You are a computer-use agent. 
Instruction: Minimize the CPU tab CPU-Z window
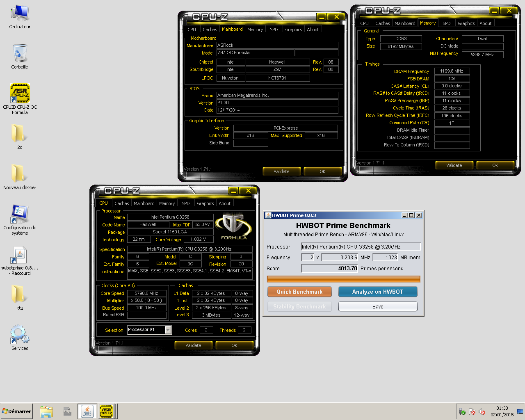click(233, 191)
